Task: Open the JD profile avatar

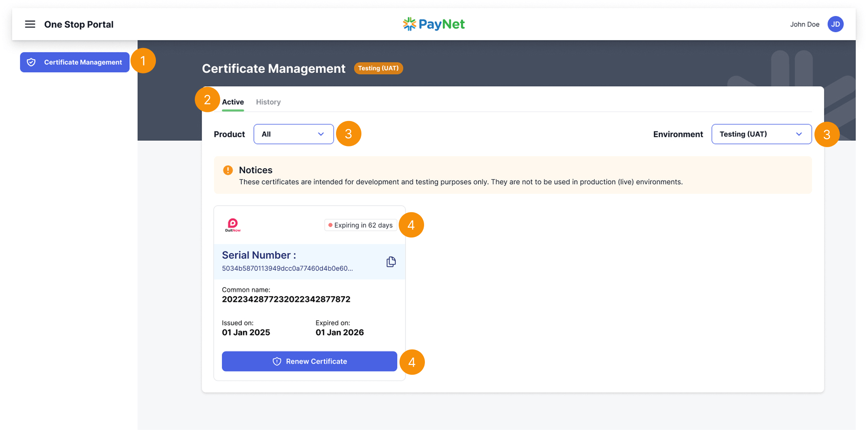Action: point(835,24)
